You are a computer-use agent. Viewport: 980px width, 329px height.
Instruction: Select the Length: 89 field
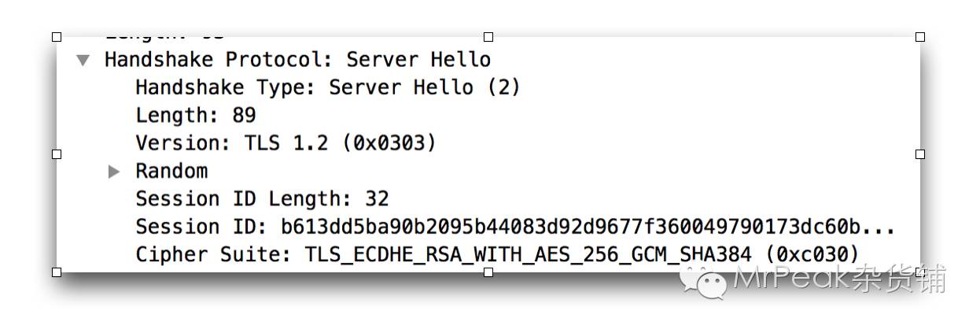196,115
